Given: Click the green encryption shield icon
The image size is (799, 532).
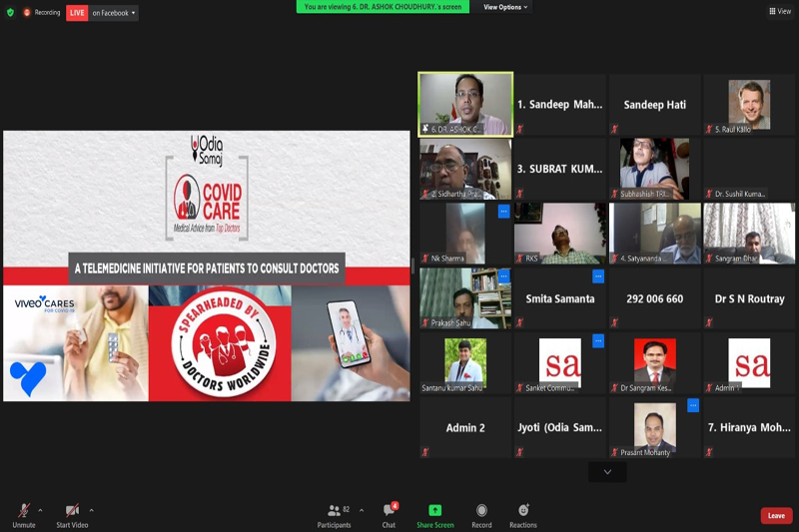Looking at the screenshot, I should (x=10, y=13).
